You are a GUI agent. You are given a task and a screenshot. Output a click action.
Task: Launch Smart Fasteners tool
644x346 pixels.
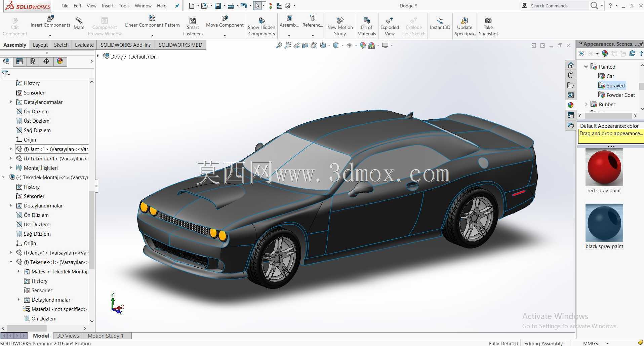193,27
